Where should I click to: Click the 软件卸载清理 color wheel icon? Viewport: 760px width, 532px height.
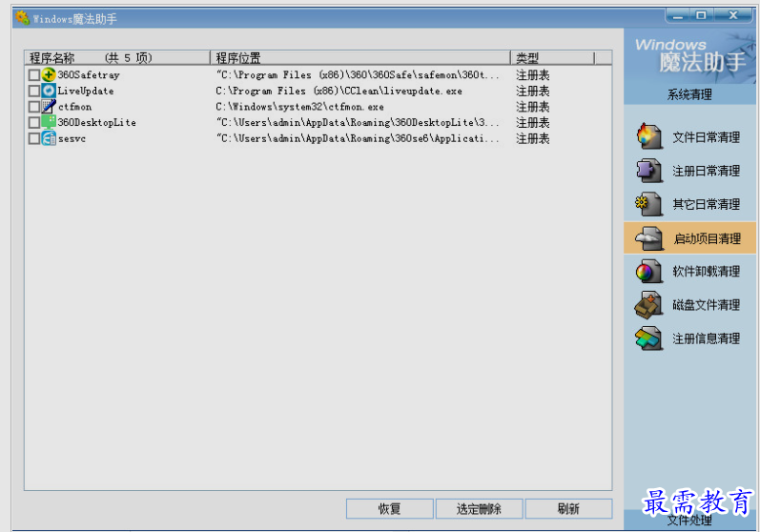(649, 271)
